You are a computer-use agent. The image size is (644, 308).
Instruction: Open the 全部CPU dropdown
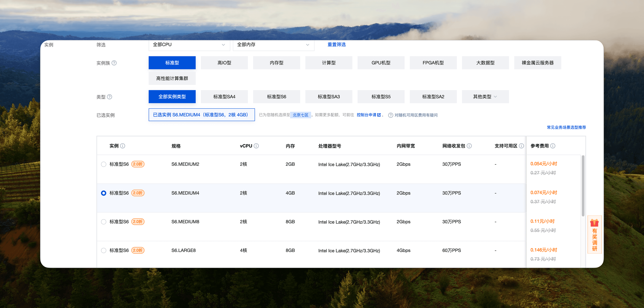tap(189, 45)
